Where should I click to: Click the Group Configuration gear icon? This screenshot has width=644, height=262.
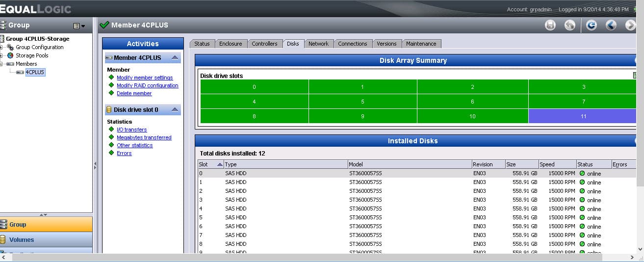coord(10,47)
